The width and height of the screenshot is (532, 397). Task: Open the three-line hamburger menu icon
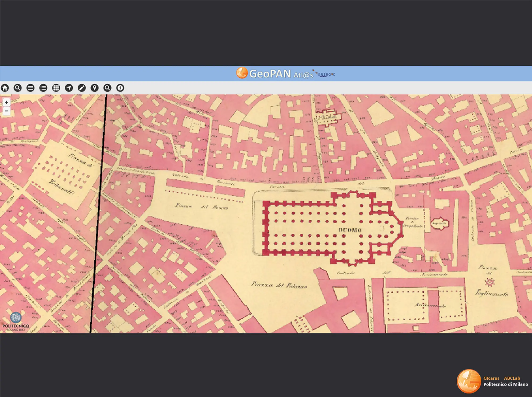tap(30, 88)
